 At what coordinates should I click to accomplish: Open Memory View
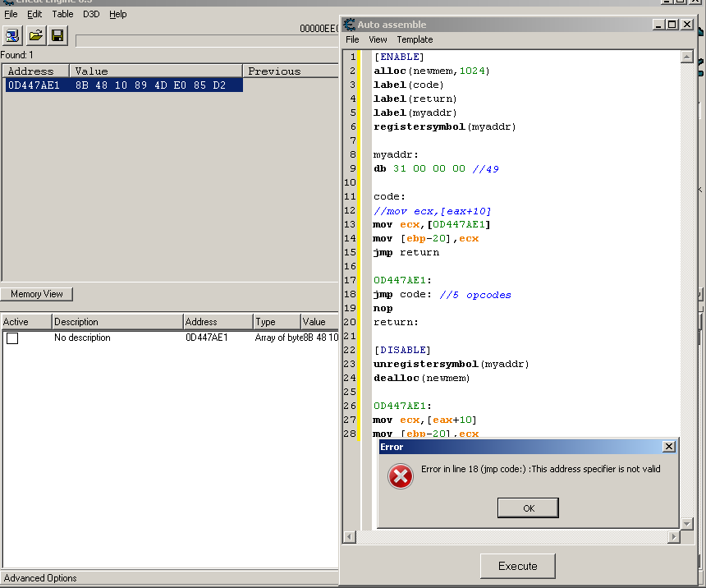37,294
